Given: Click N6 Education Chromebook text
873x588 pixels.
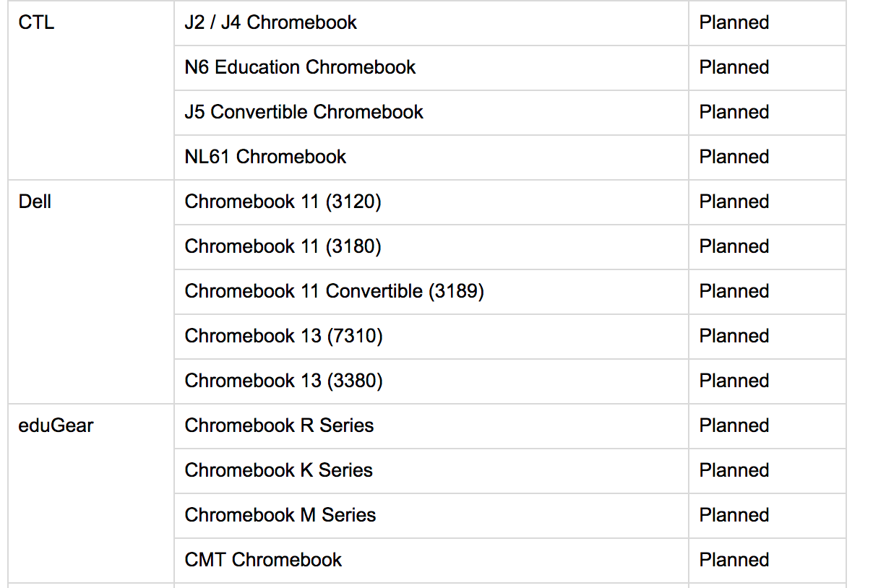Looking at the screenshot, I should [x=300, y=67].
